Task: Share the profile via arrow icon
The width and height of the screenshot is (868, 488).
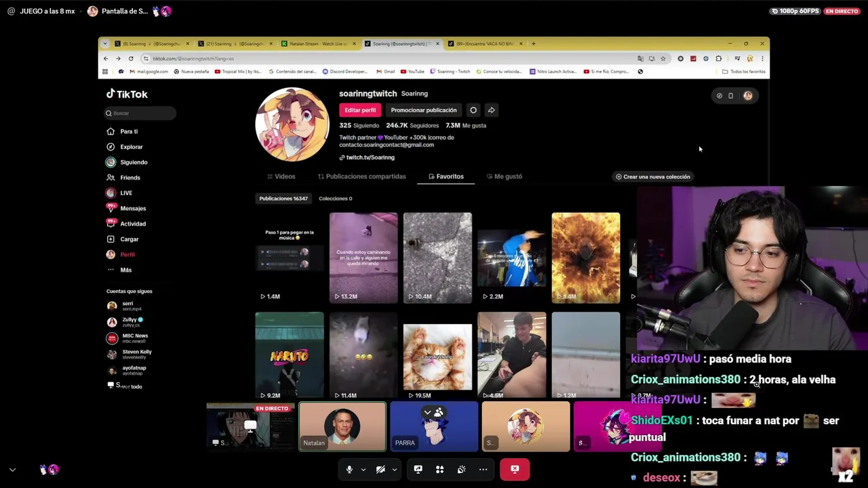Action: pyautogui.click(x=492, y=110)
